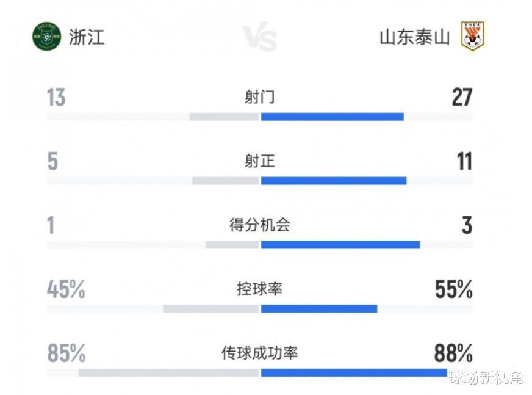
Task: Click the blue bar under 得分机会
Action: pos(340,245)
